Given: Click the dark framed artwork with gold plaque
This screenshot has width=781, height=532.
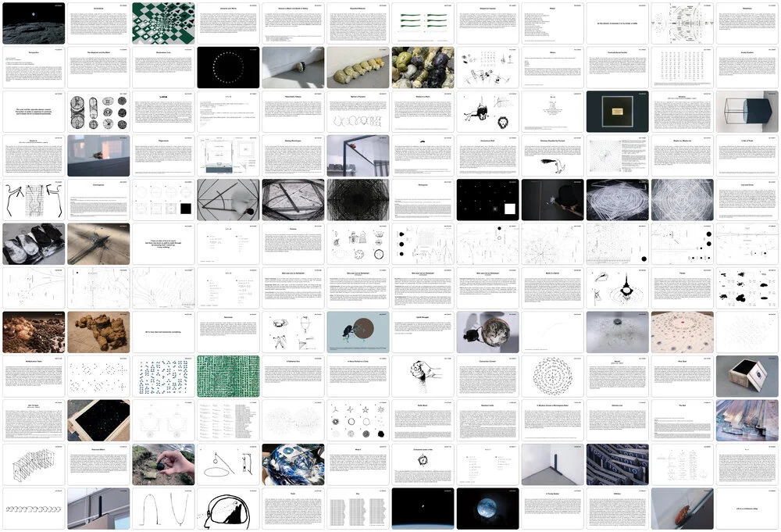Looking at the screenshot, I should (618, 112).
